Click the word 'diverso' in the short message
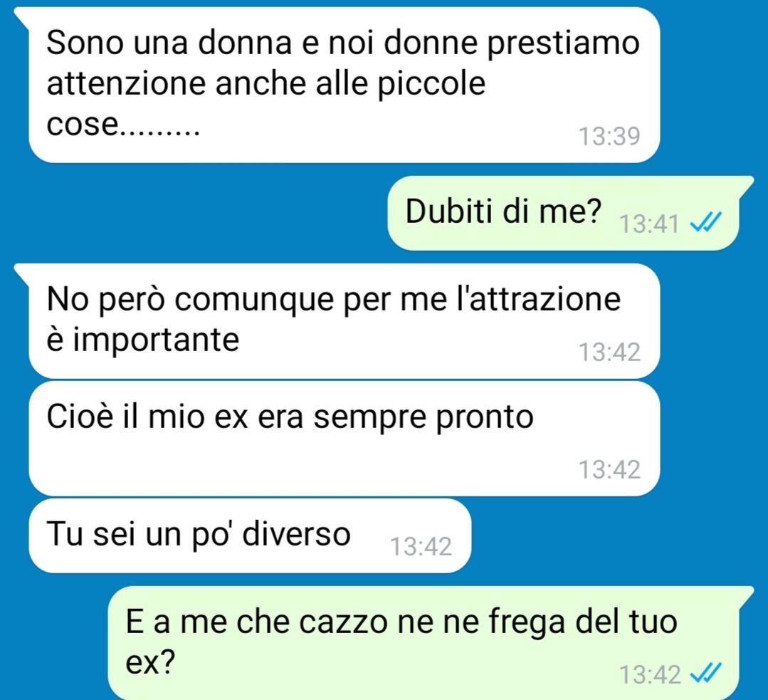 [296, 533]
